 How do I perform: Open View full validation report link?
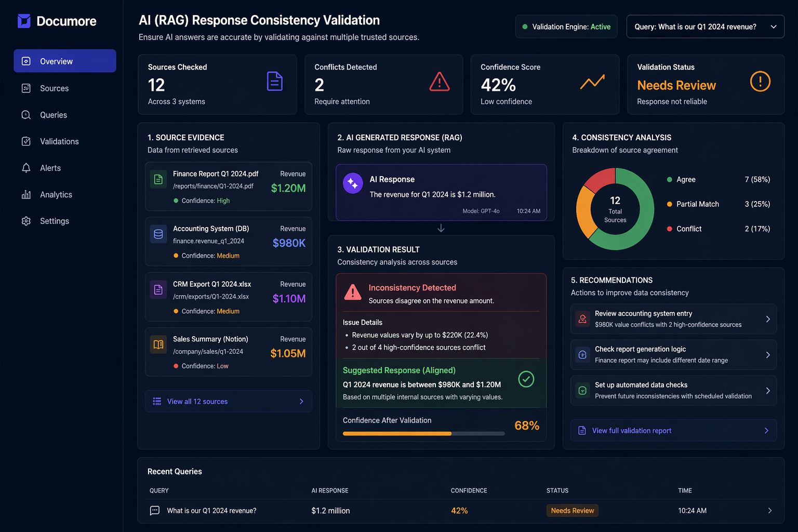point(673,430)
